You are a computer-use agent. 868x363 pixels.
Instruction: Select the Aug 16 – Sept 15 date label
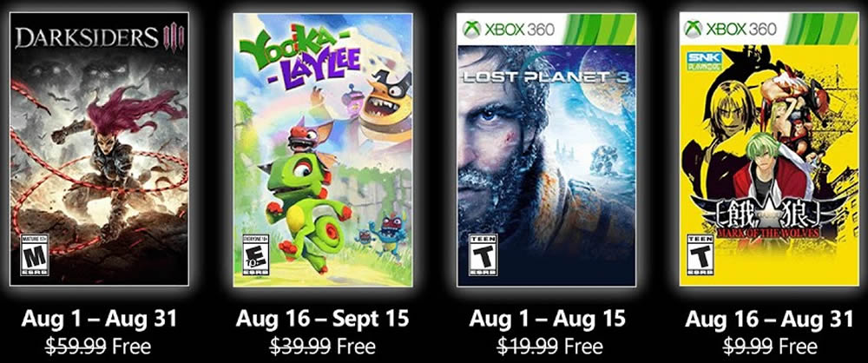tap(323, 319)
